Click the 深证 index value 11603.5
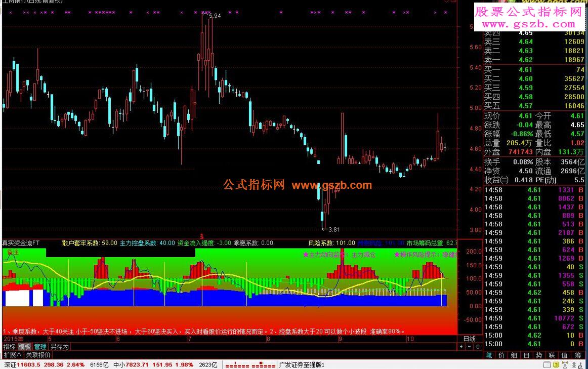 tap(28, 364)
